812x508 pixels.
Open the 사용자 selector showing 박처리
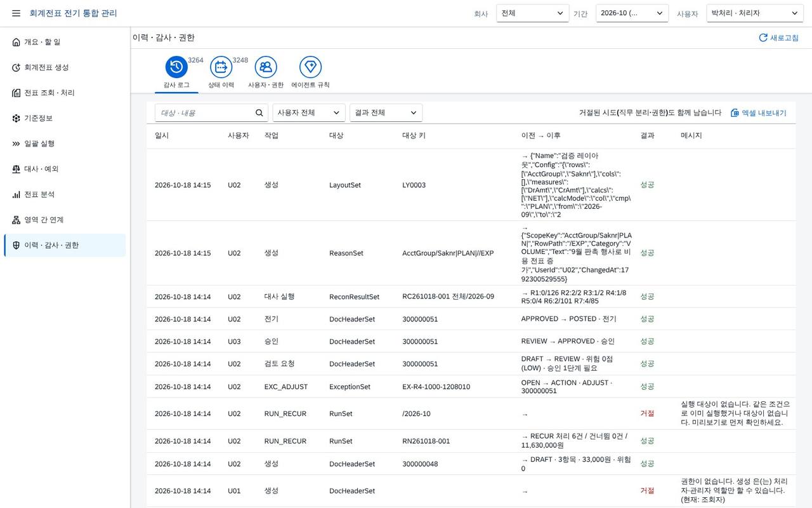coord(755,13)
